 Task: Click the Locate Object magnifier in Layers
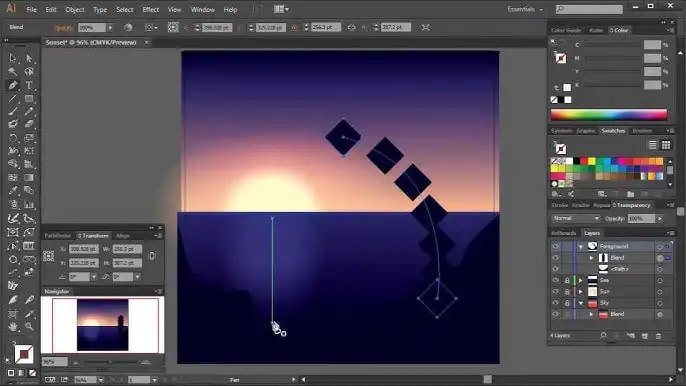[x=603, y=336]
